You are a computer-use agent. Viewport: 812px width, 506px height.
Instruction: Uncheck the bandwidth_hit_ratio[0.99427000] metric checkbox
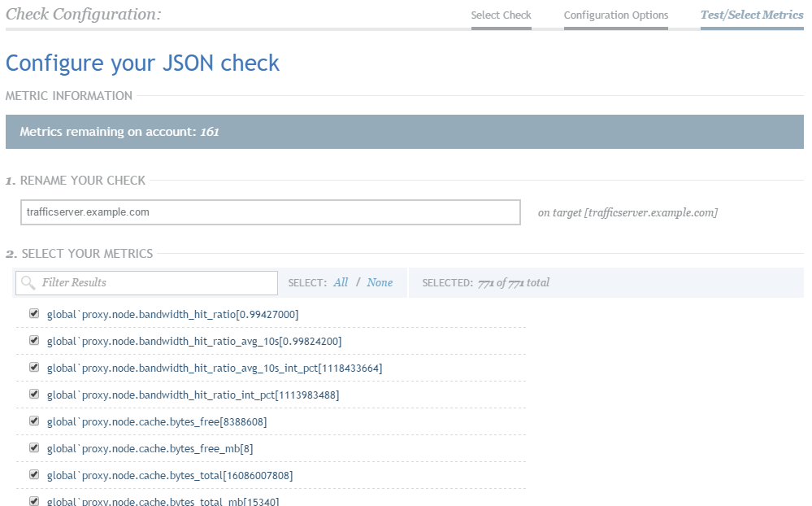(x=34, y=313)
